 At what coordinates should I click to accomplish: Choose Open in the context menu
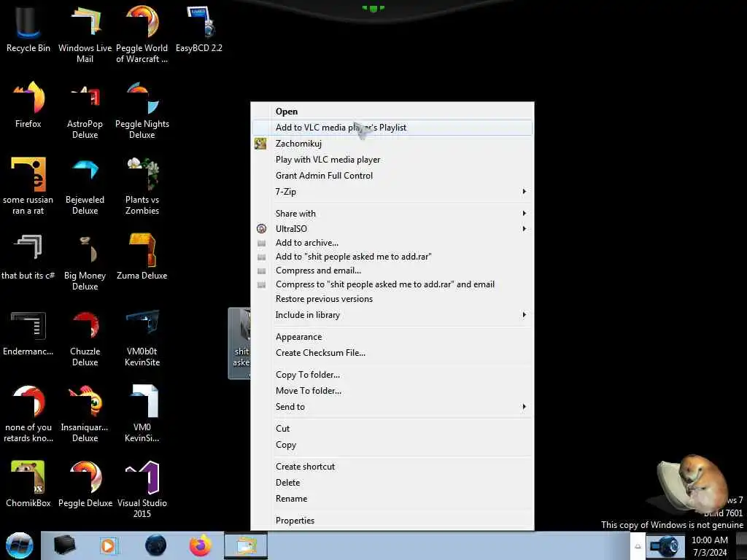coord(392,112)
